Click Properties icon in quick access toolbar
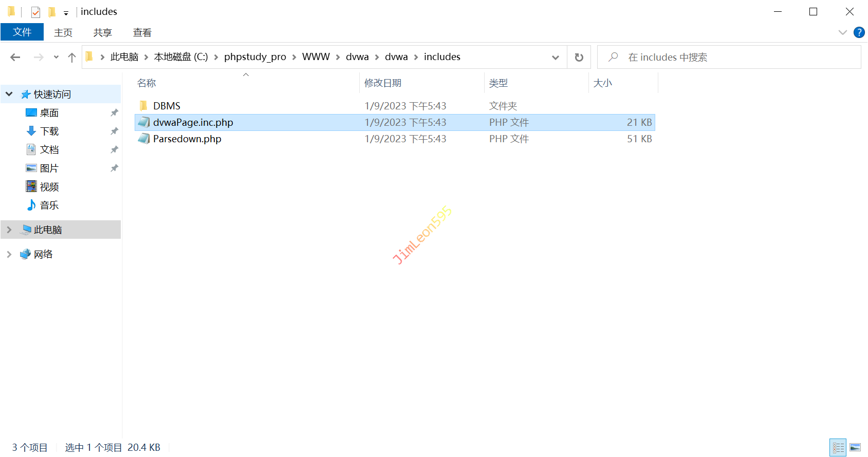 tap(35, 12)
